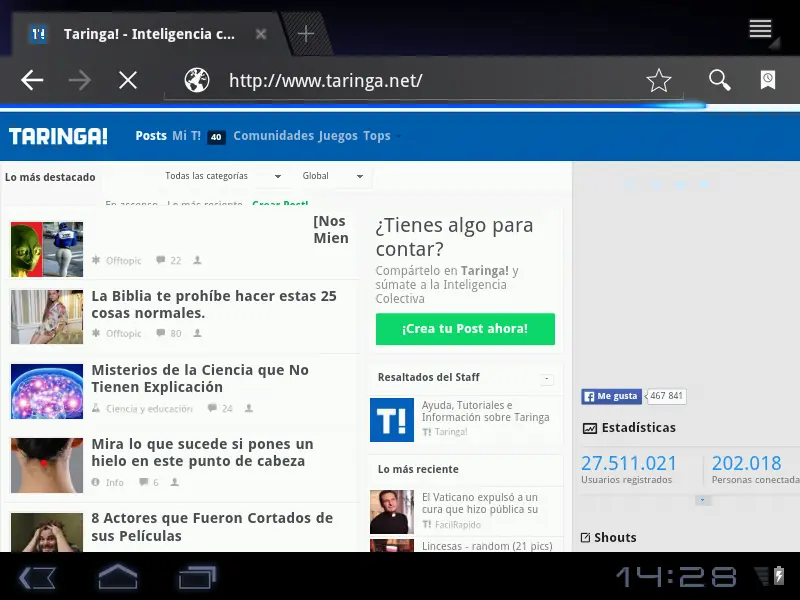The width and height of the screenshot is (800, 600).
Task: Click the FacilRapido author name
Action: (458, 524)
